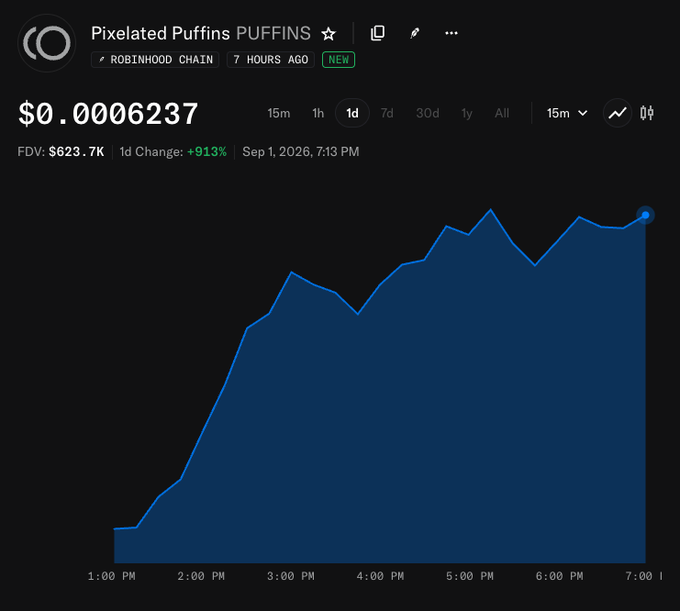The height and width of the screenshot is (611, 680).
Task: Click the 2:00 PM axis label
Action: [x=201, y=576]
